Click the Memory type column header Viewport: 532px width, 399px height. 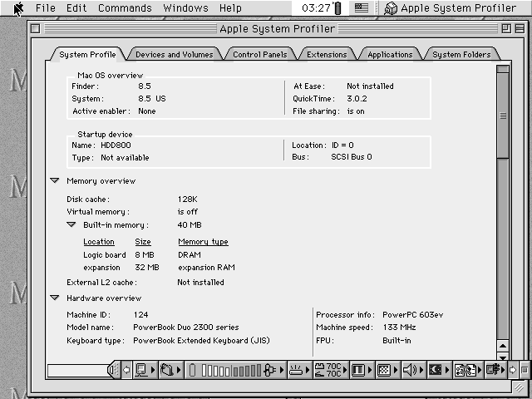click(x=203, y=242)
